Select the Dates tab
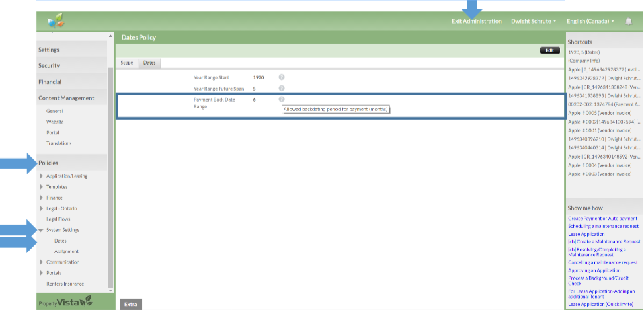Screen dimensions: 644x310 click(150, 63)
